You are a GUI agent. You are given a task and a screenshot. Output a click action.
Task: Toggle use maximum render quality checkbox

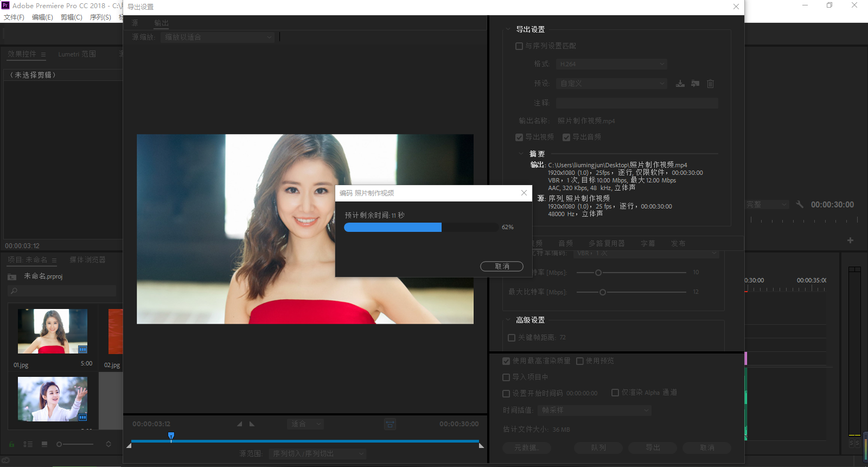coord(506,361)
